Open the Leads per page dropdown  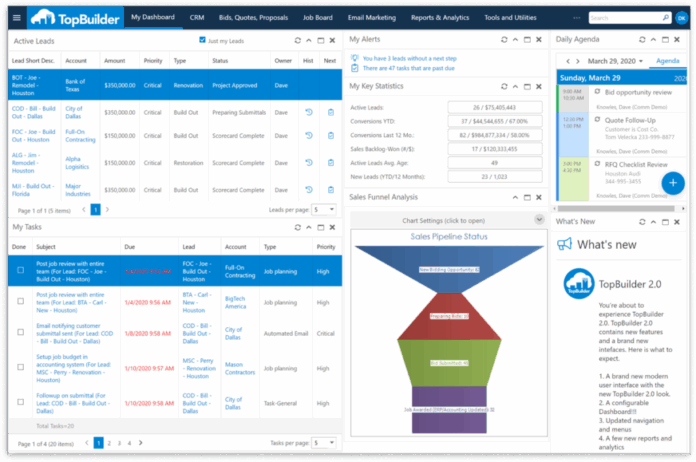click(x=324, y=209)
